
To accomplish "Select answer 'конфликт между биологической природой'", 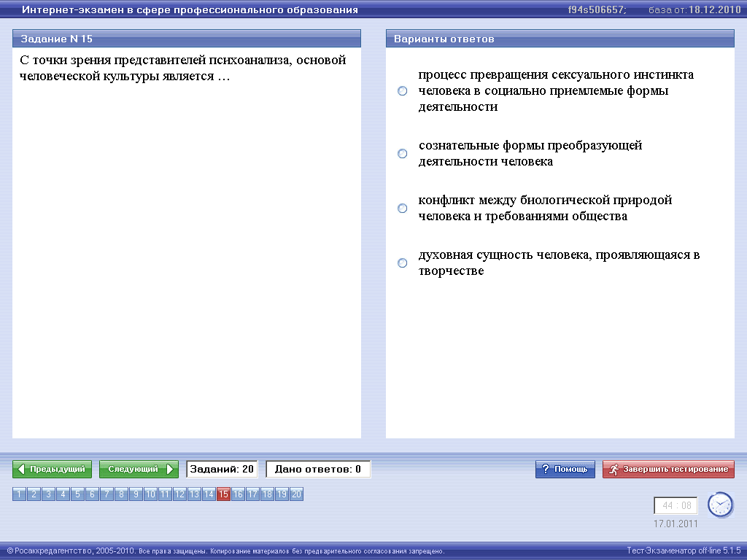I will click(403, 208).
